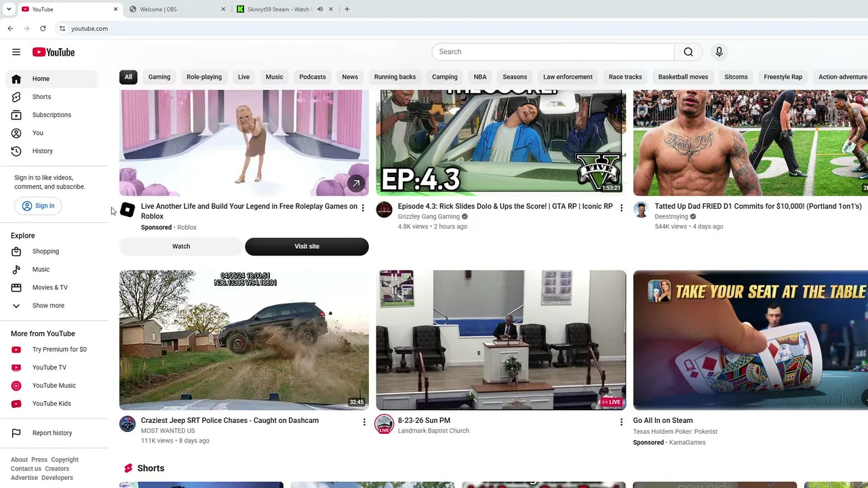Click the Sign in button
The width and height of the screenshot is (868, 488).
click(x=39, y=206)
